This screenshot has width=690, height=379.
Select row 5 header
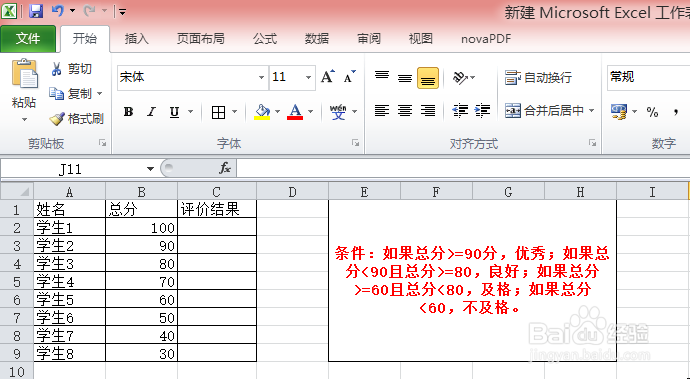[17, 281]
